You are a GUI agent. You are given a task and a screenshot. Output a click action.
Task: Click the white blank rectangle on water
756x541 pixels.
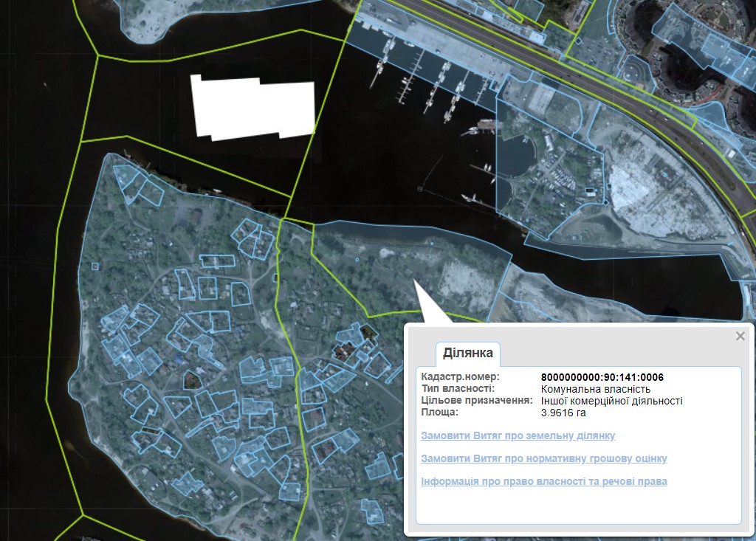pyautogui.click(x=252, y=108)
